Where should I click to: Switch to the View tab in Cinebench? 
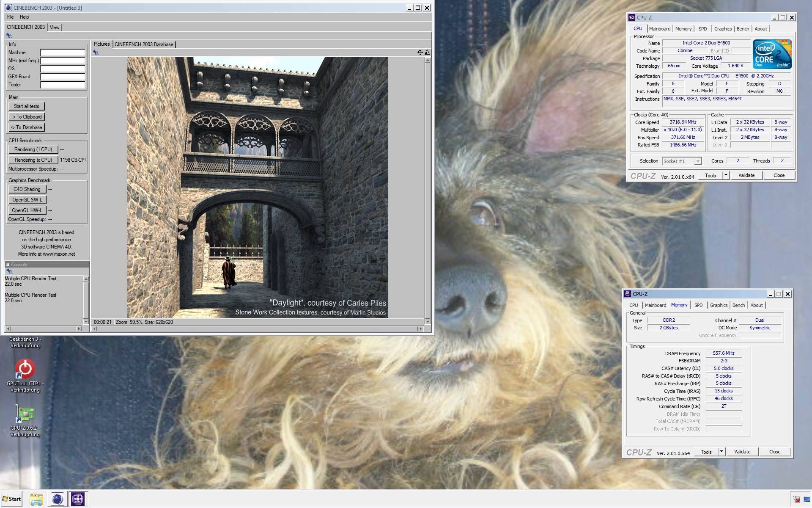(x=55, y=28)
